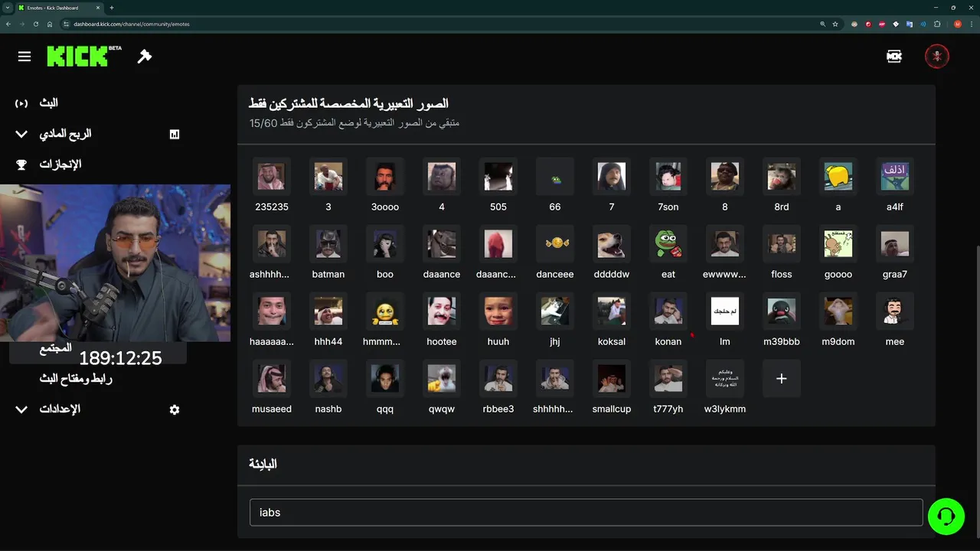Open رابط ومفتاح البث sidebar item
Screen dimensions: 980x551
pos(76,379)
